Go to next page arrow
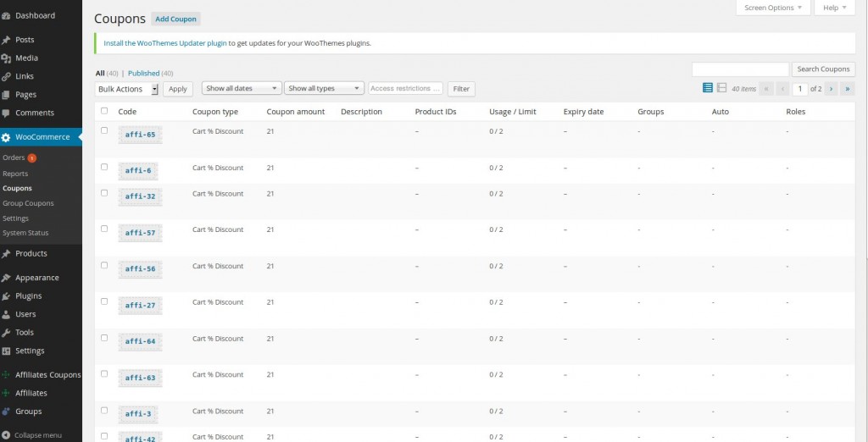Viewport: 868px width, 442px height. [832, 88]
